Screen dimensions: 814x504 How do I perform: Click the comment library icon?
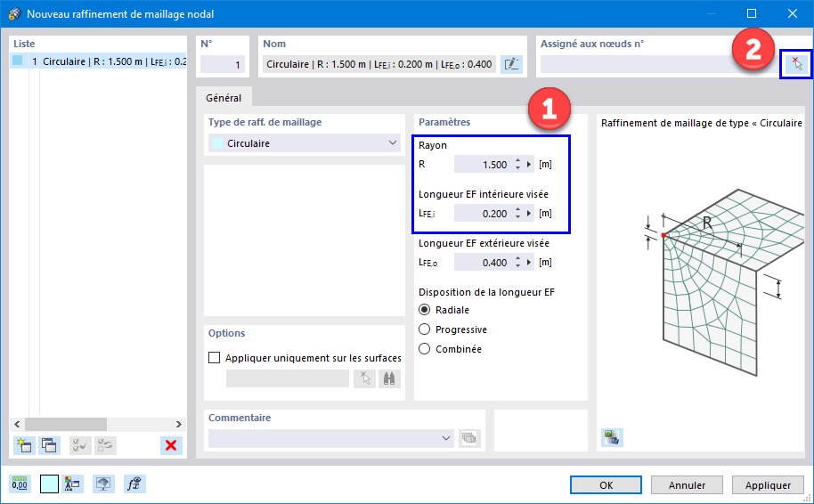coord(469,438)
